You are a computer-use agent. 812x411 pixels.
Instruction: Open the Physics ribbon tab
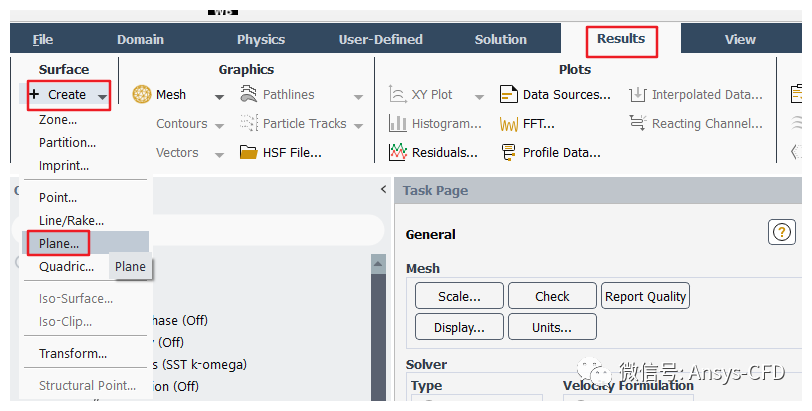click(261, 40)
